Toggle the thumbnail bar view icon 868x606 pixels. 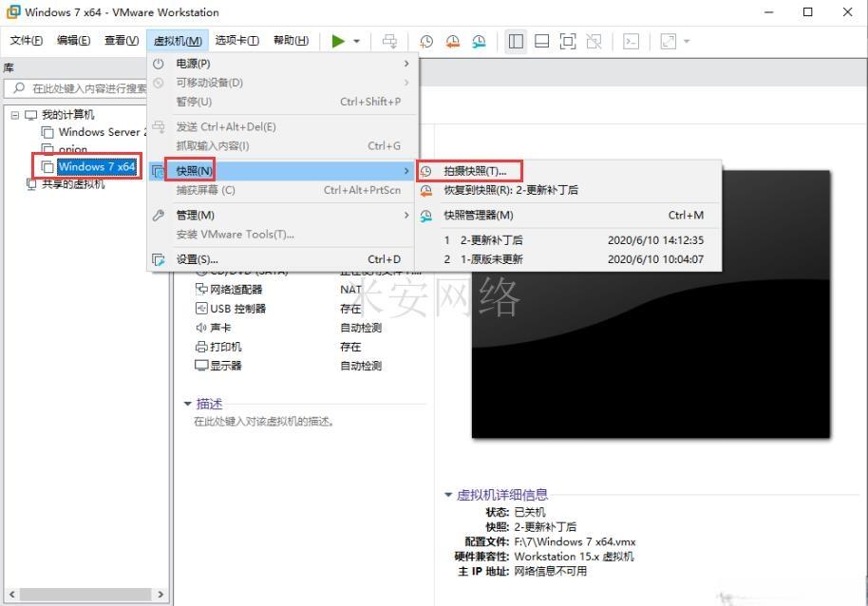541,41
